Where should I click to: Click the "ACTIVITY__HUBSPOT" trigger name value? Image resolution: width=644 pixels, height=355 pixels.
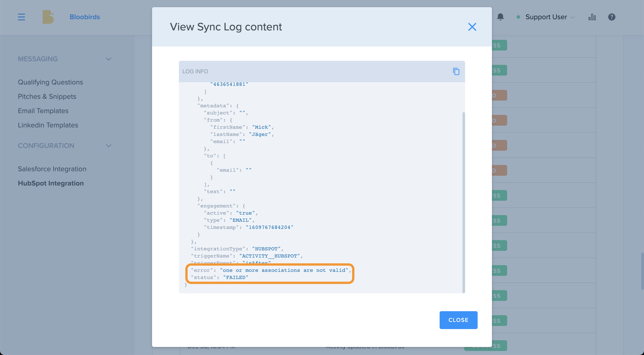[269, 256]
